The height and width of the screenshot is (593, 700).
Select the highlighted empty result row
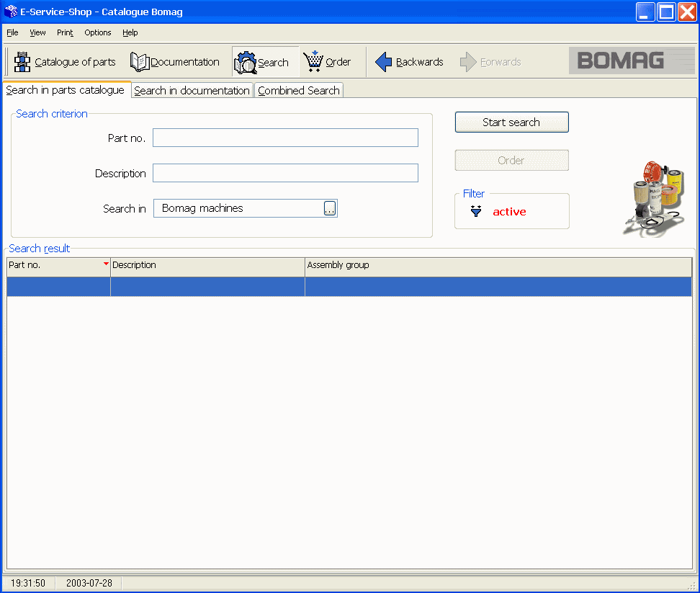coord(349,286)
